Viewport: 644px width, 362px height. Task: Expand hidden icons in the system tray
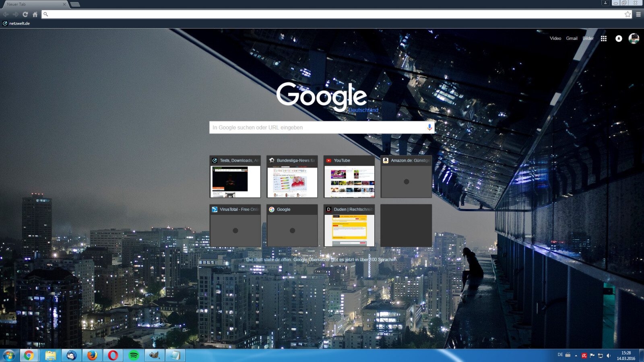(x=576, y=356)
